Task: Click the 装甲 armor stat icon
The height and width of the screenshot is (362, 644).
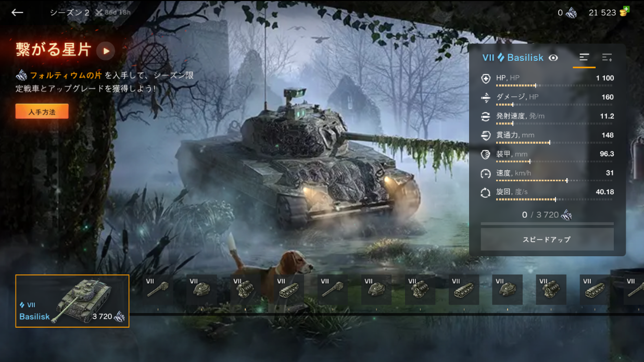Action: tap(486, 154)
